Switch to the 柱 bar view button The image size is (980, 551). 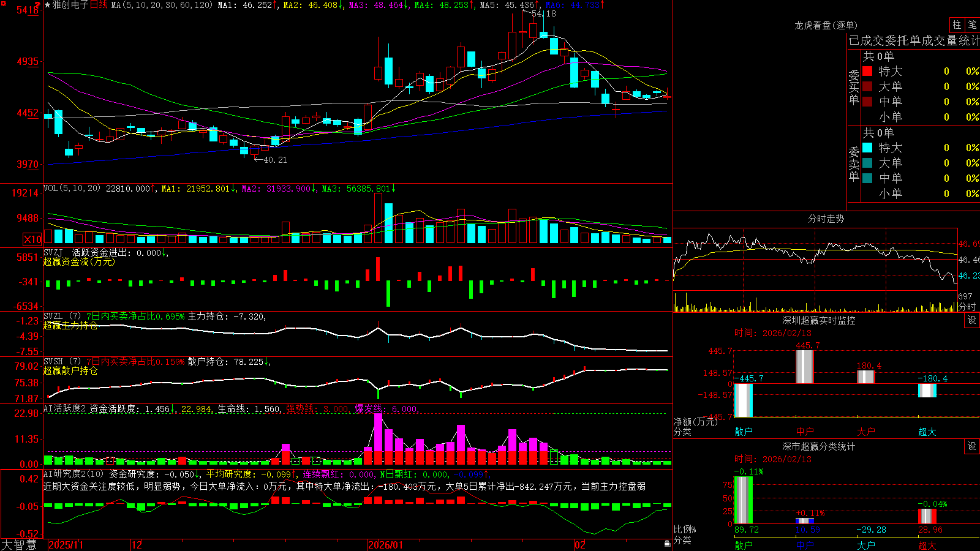pyautogui.click(x=957, y=25)
